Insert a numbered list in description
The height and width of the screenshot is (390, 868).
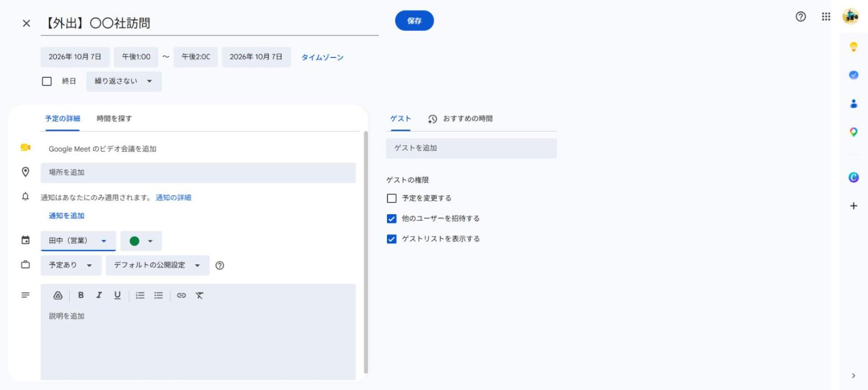(x=141, y=295)
